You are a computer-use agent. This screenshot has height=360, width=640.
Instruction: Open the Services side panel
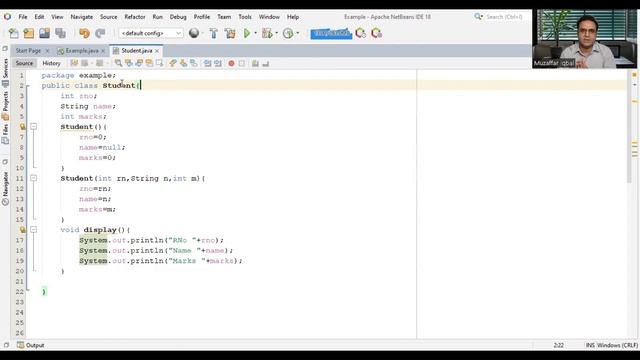tap(5, 72)
